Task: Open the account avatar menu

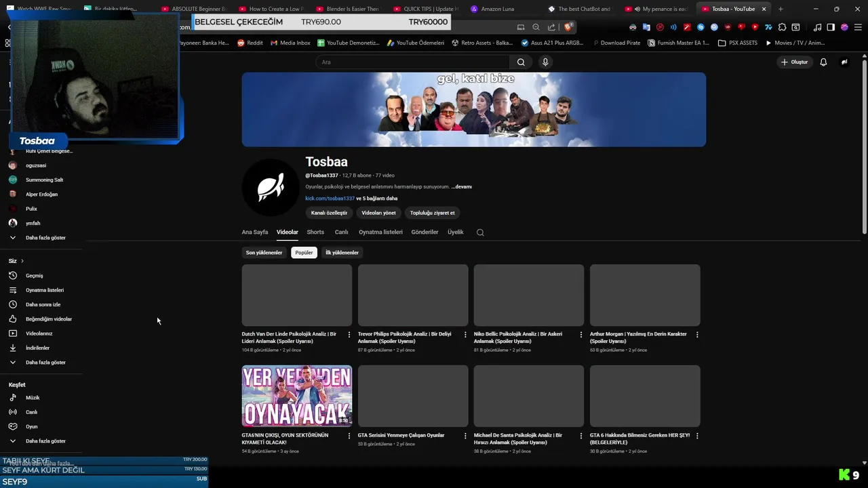Action: pos(844,62)
